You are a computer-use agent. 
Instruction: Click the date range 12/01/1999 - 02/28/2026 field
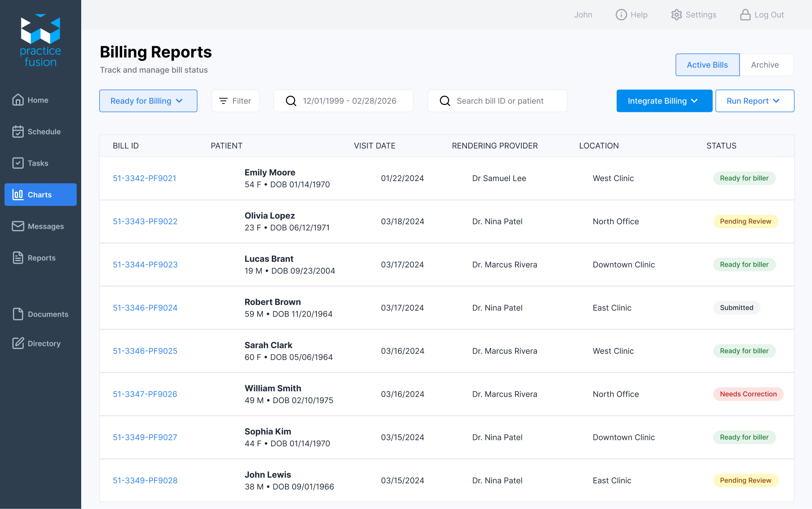pos(349,101)
